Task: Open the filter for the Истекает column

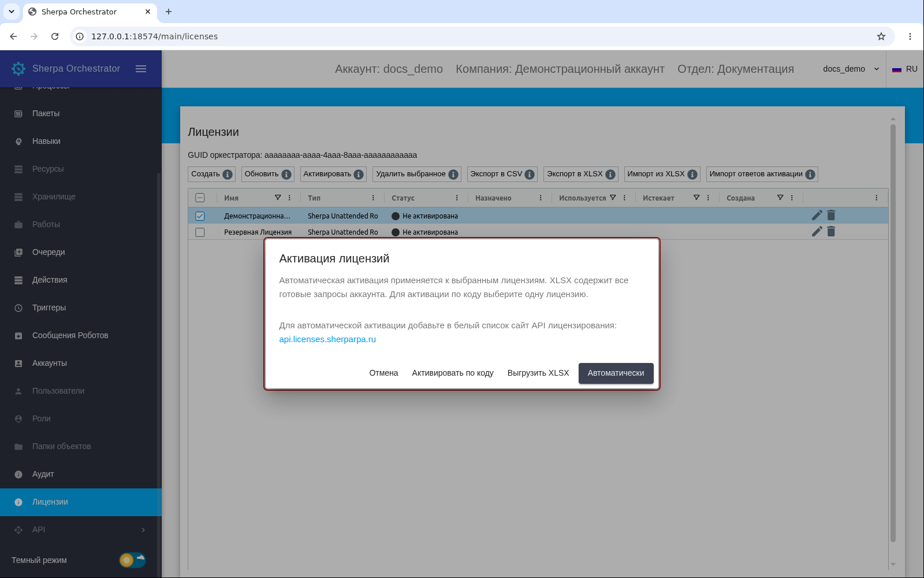Action: point(696,198)
